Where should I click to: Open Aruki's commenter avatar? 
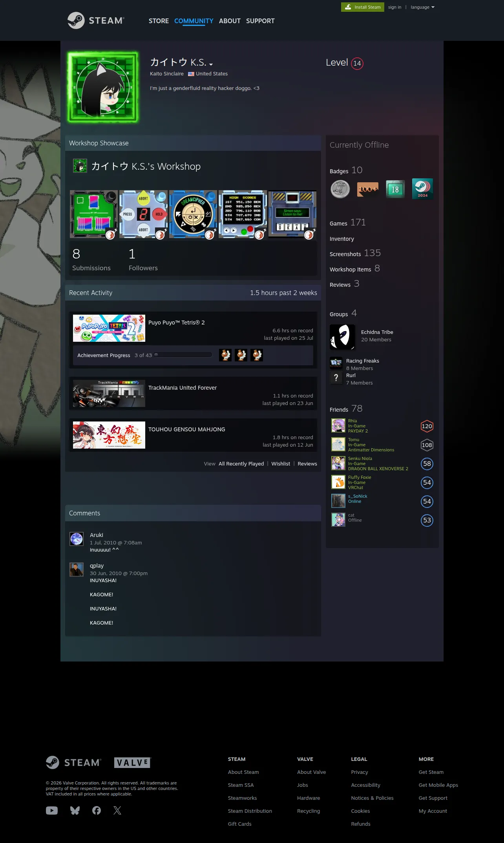[77, 539]
